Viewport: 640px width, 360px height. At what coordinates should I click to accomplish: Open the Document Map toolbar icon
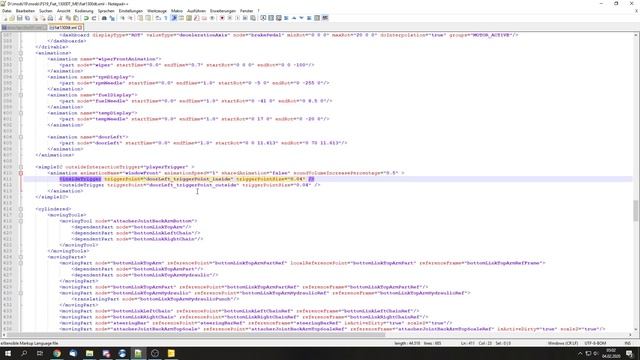(189, 18)
